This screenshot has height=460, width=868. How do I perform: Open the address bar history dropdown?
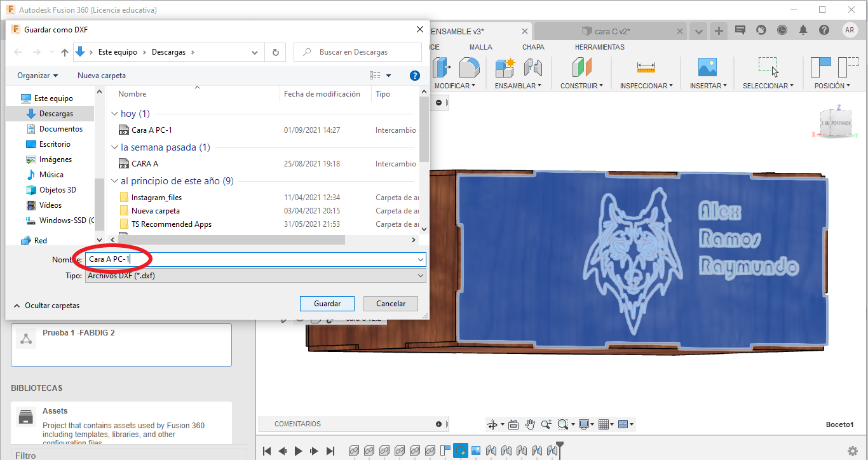coord(255,52)
